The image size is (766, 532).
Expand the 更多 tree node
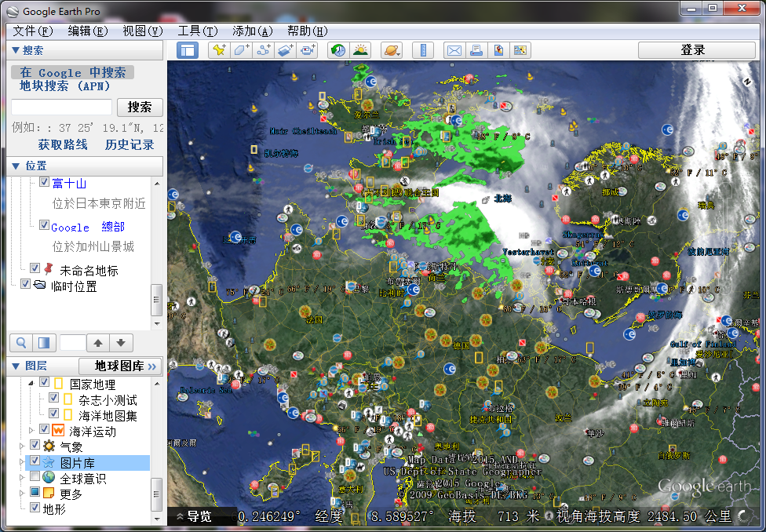(x=22, y=493)
